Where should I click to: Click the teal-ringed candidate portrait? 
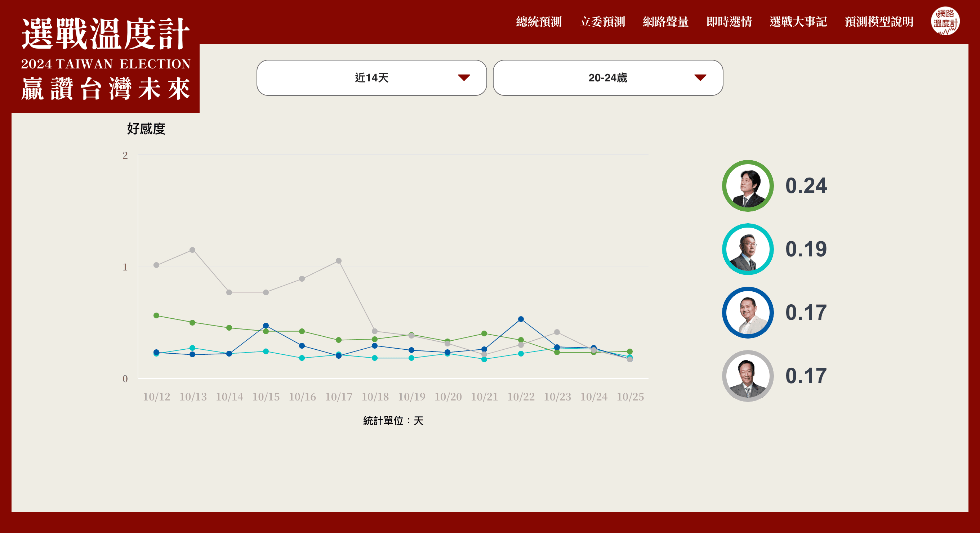tap(748, 249)
